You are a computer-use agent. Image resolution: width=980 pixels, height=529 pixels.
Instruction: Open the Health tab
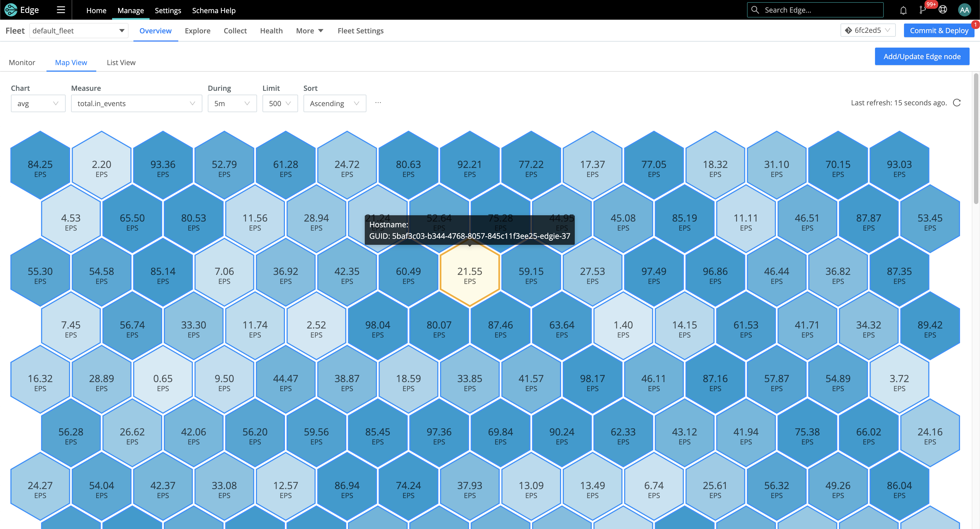(x=271, y=31)
